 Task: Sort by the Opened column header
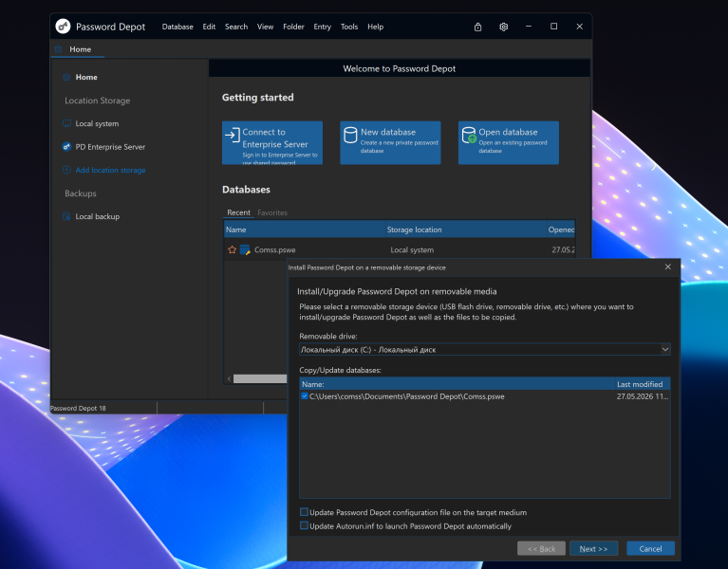(x=561, y=229)
